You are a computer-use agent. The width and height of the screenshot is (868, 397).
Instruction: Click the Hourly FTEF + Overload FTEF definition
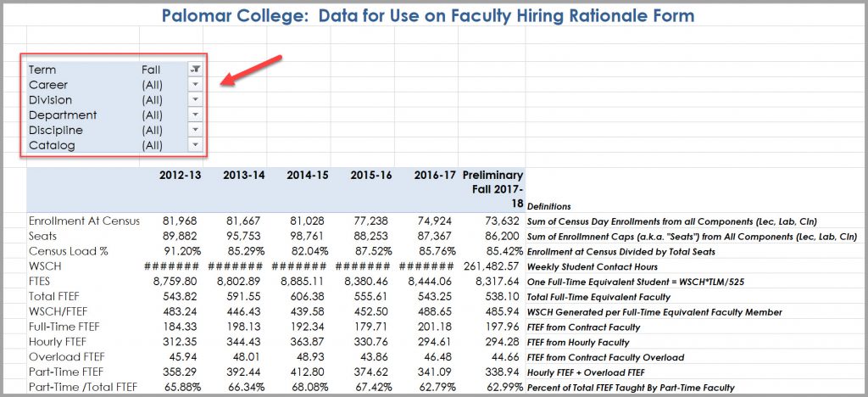point(586,373)
